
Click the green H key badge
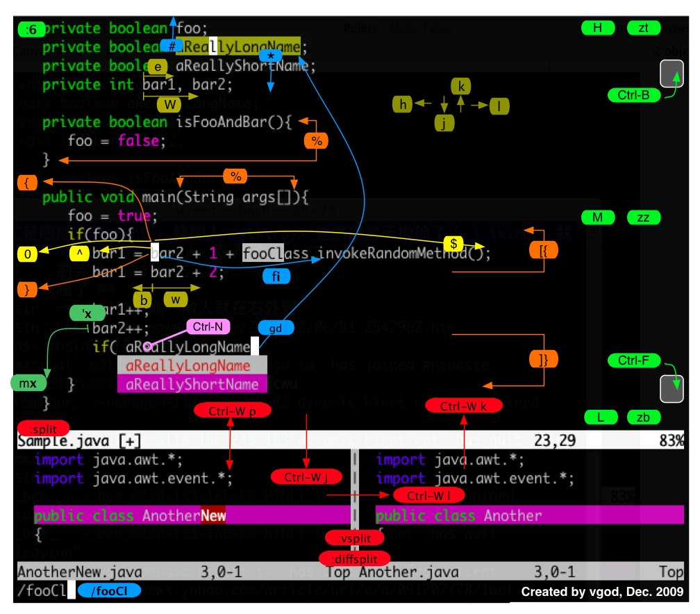point(598,28)
